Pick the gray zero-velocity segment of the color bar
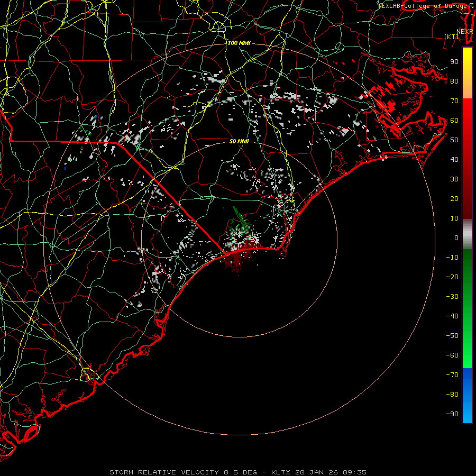The image size is (476, 476). click(x=467, y=234)
